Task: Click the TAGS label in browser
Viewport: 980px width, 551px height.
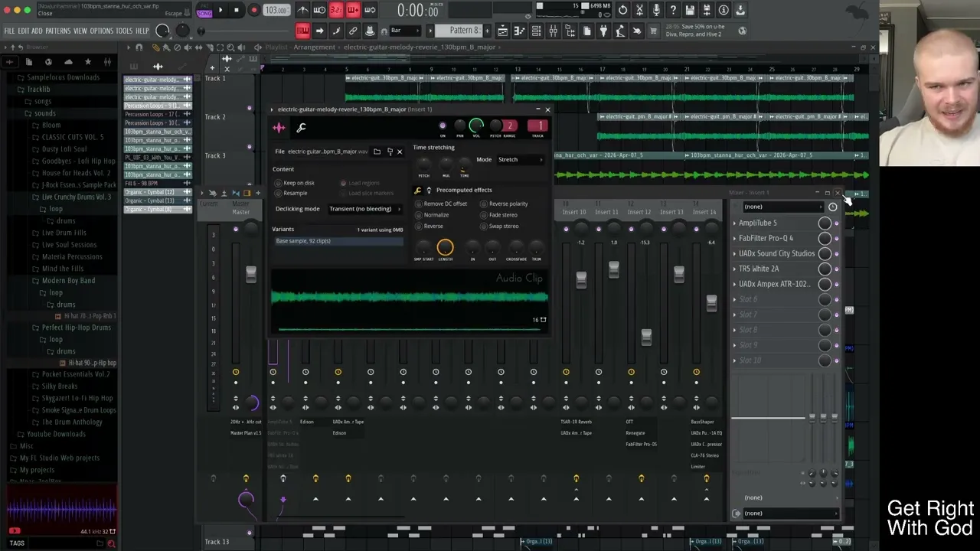Action: pos(17,543)
